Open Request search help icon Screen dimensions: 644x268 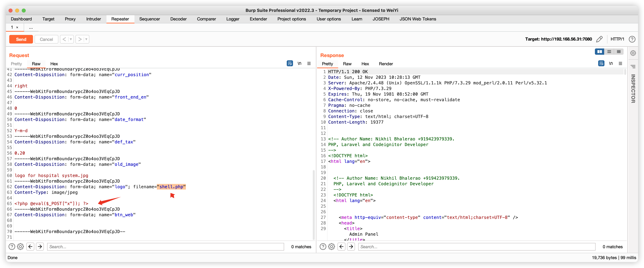(x=12, y=247)
